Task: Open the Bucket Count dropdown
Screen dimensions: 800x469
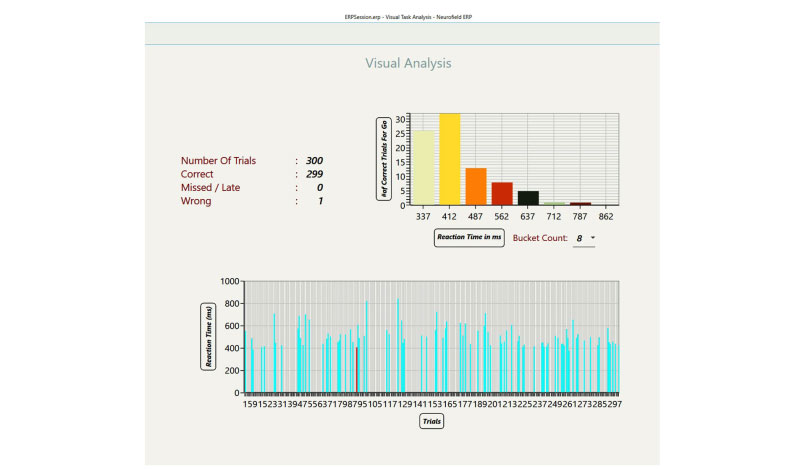Action: [x=583, y=238]
